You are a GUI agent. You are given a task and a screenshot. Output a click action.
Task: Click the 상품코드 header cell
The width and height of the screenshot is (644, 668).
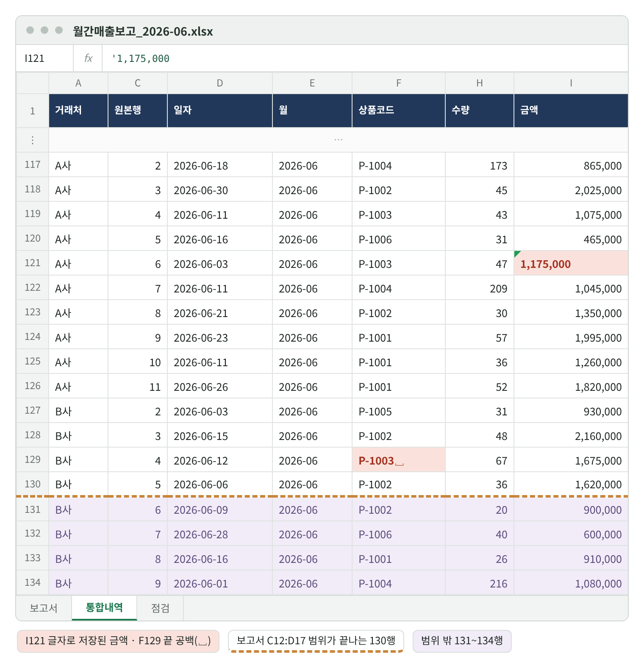coord(399,111)
